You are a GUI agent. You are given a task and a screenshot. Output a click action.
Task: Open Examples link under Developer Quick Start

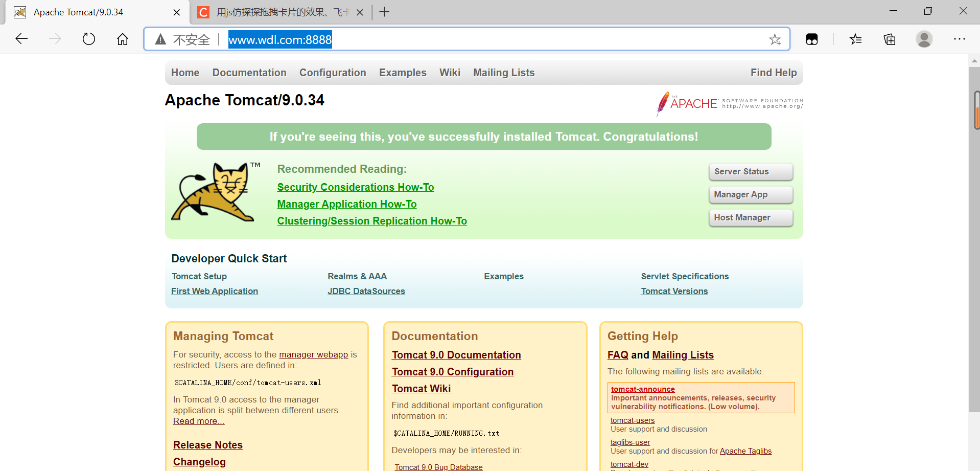pos(504,276)
